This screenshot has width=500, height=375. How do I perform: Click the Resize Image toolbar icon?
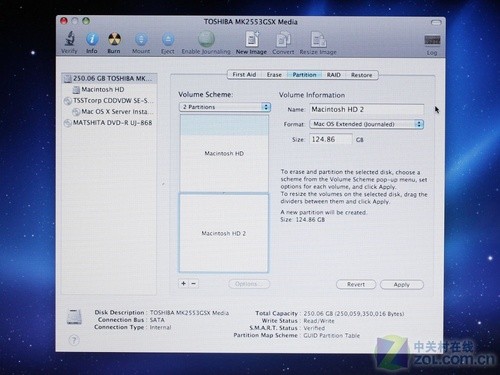point(318,40)
